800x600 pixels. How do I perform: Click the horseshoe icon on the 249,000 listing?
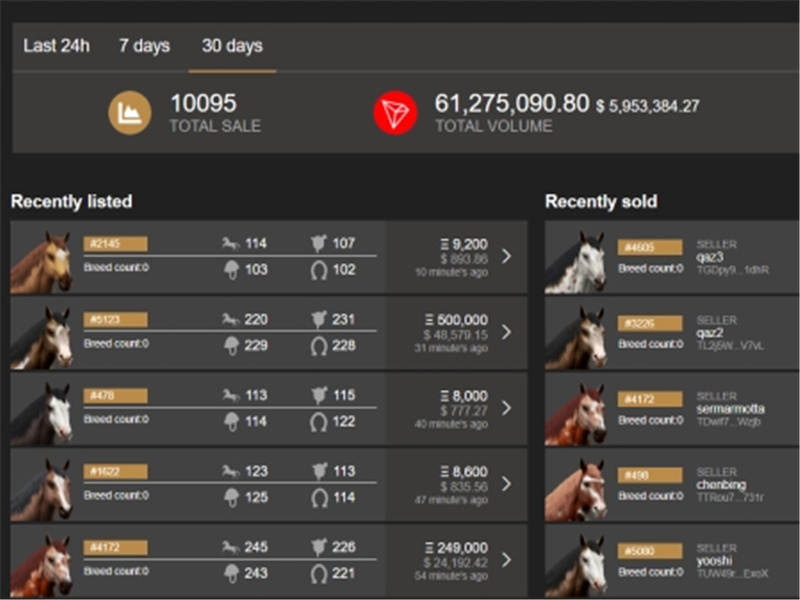(x=320, y=572)
